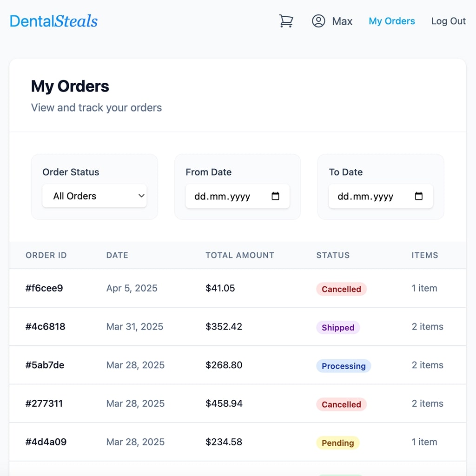Click the My Orders page heading
The image size is (476, 476).
(70, 86)
